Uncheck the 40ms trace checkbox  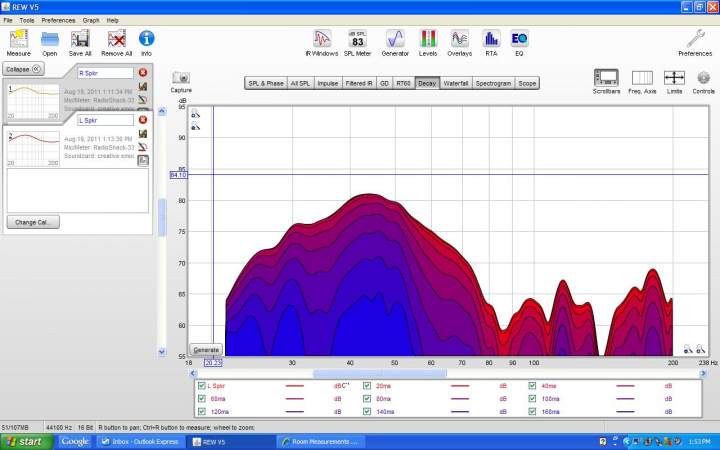pos(532,386)
